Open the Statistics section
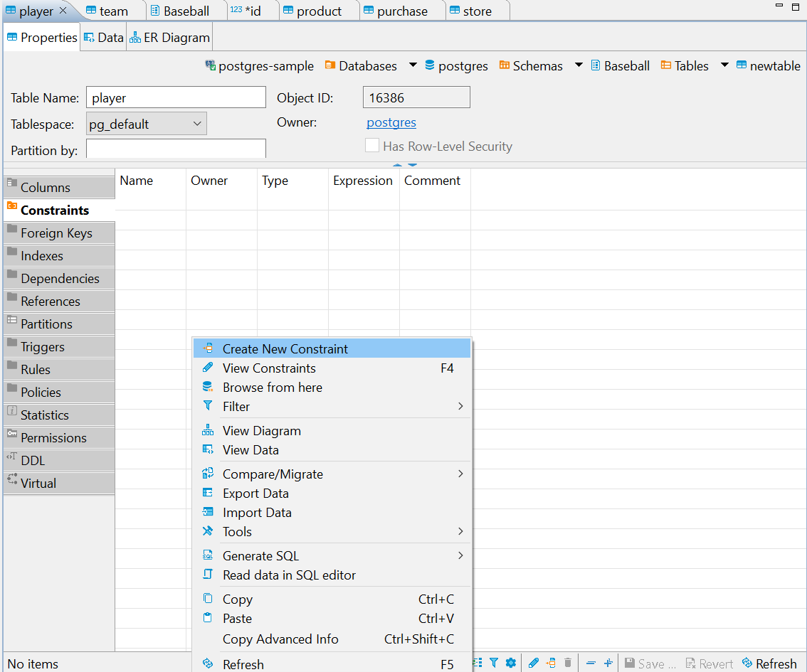 pos(59,415)
